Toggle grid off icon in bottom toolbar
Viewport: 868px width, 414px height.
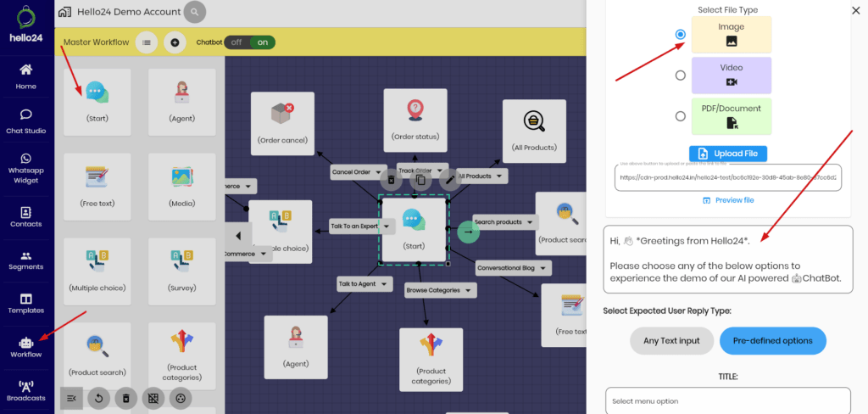tap(153, 398)
